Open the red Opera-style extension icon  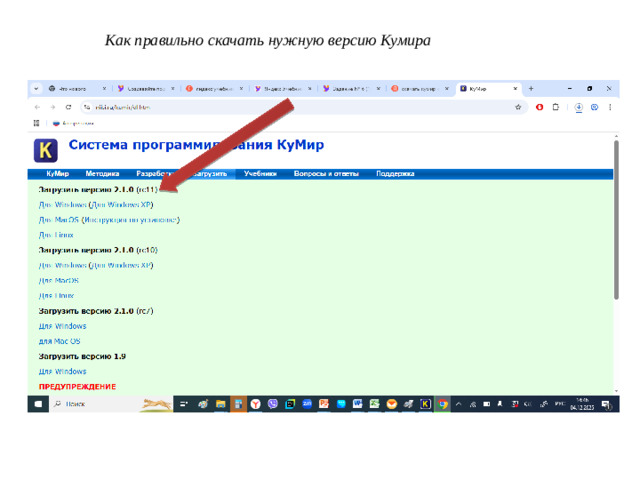[x=540, y=107]
